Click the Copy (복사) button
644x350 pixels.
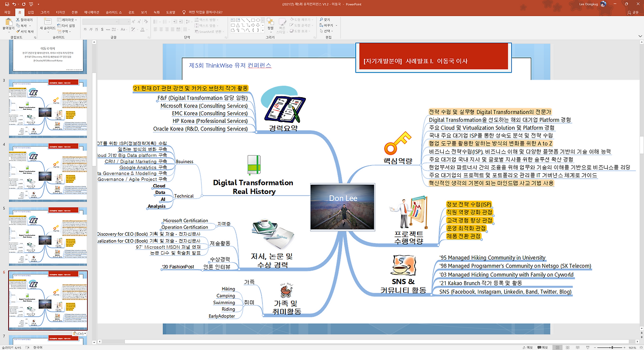click(23, 26)
